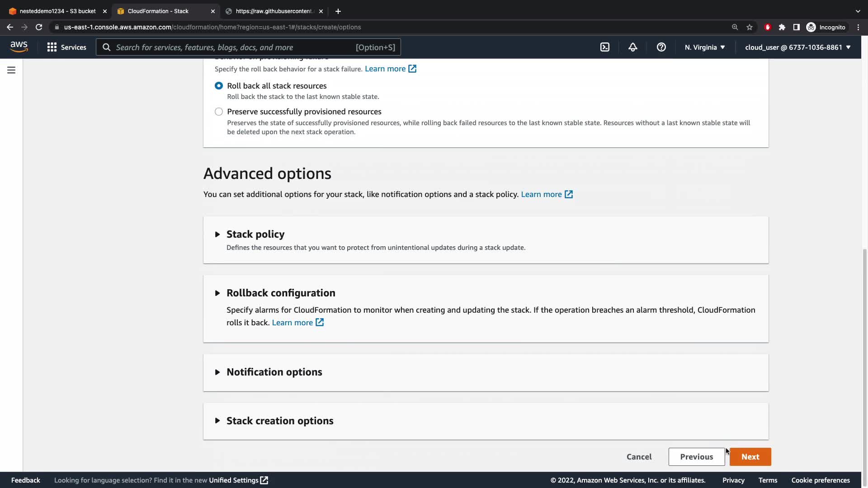Open AWS CloudShell icon in header
The width and height of the screenshot is (868, 488).
pyautogui.click(x=605, y=47)
